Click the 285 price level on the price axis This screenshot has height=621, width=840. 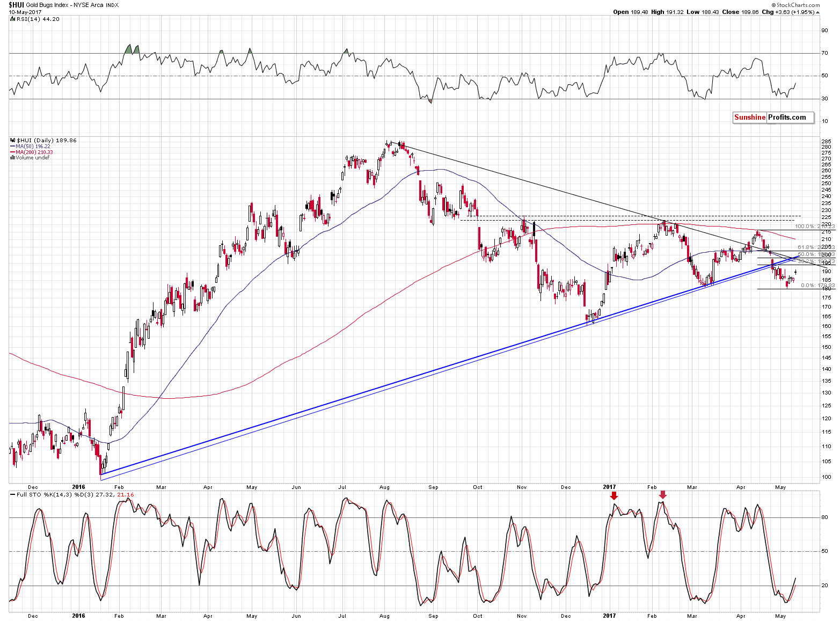tap(826, 141)
